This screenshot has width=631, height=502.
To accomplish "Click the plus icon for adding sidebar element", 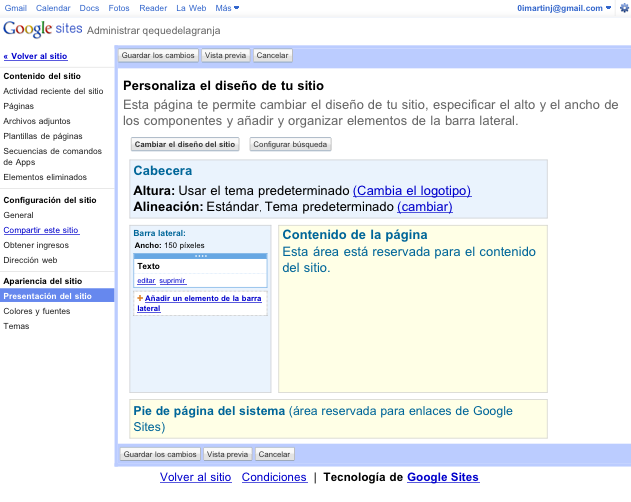I will [x=140, y=298].
